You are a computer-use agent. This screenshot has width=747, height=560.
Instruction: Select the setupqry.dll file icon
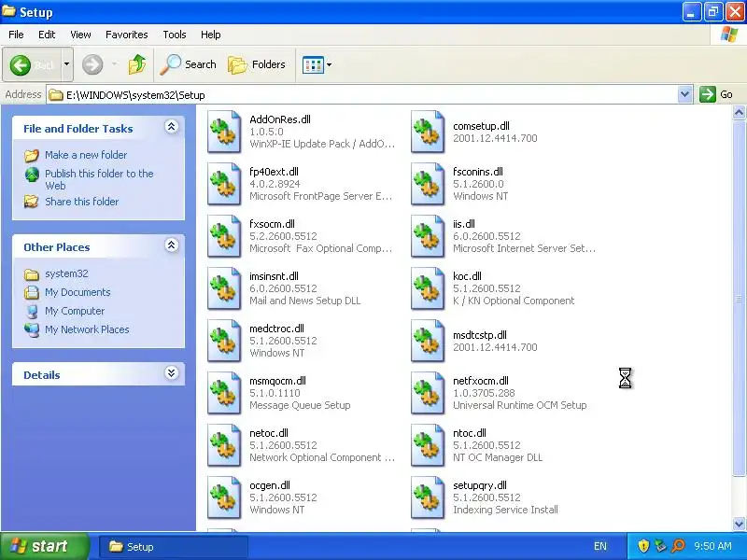(428, 497)
